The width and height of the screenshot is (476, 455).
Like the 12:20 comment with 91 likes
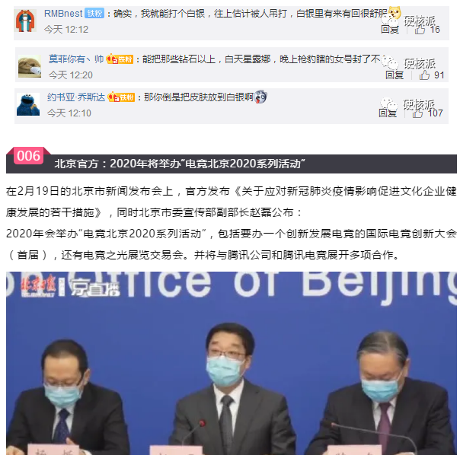point(424,75)
